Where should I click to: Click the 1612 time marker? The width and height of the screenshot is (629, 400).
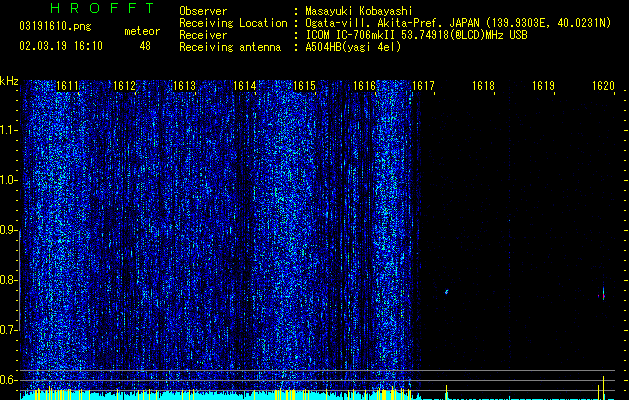(124, 86)
